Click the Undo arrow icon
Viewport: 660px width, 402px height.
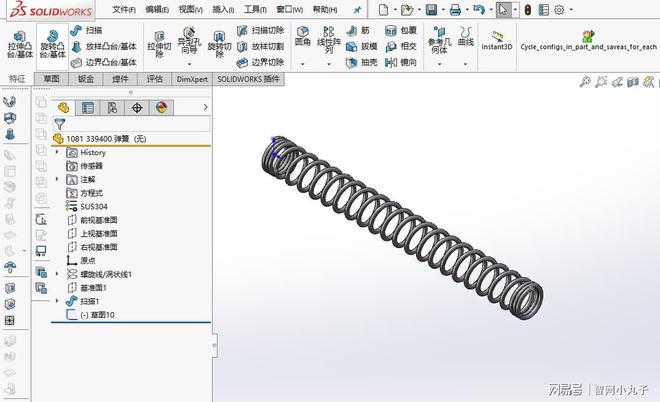pos(479,9)
